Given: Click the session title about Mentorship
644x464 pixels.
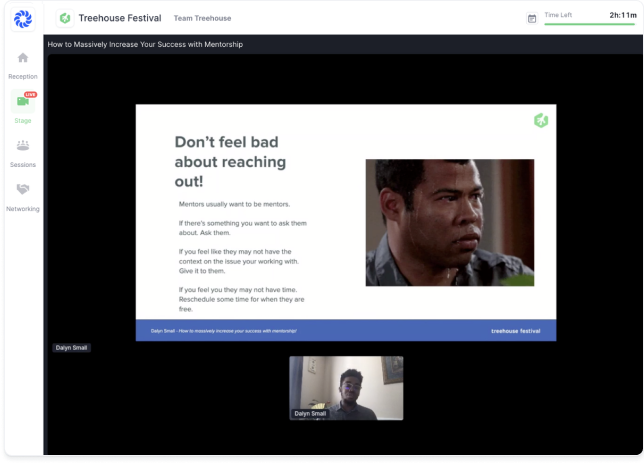Looking at the screenshot, I should coord(145,44).
